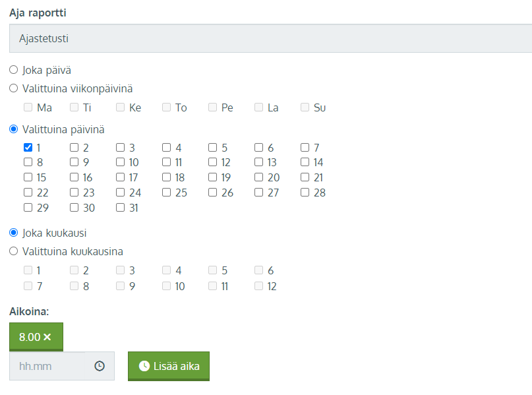Select the Joka päivä radio option
Screen dimensions: 532x395
[14, 70]
